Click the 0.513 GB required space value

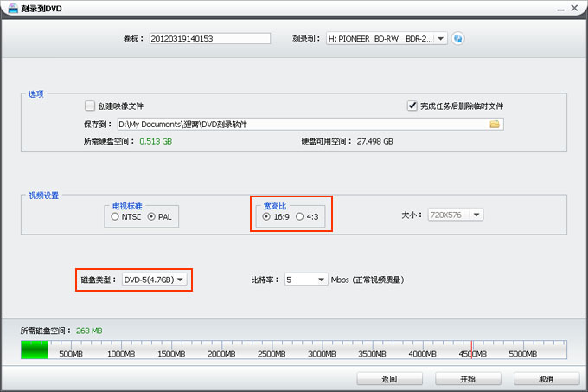[156, 141]
